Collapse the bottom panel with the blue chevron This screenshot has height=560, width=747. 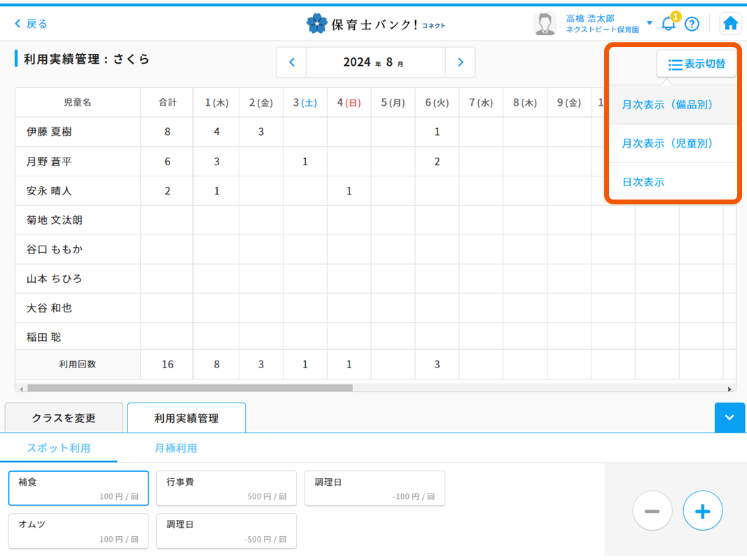[x=729, y=417]
